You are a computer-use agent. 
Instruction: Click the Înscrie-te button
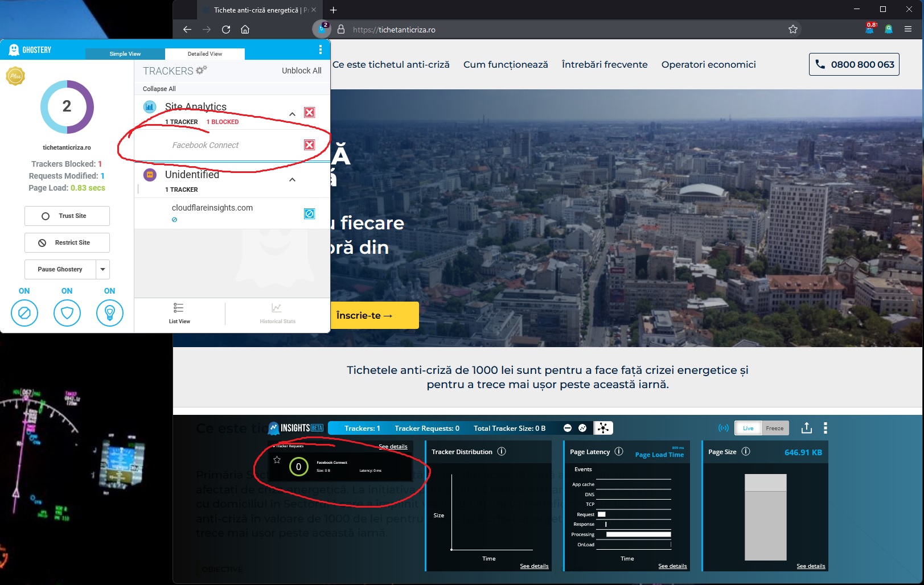[x=364, y=315]
